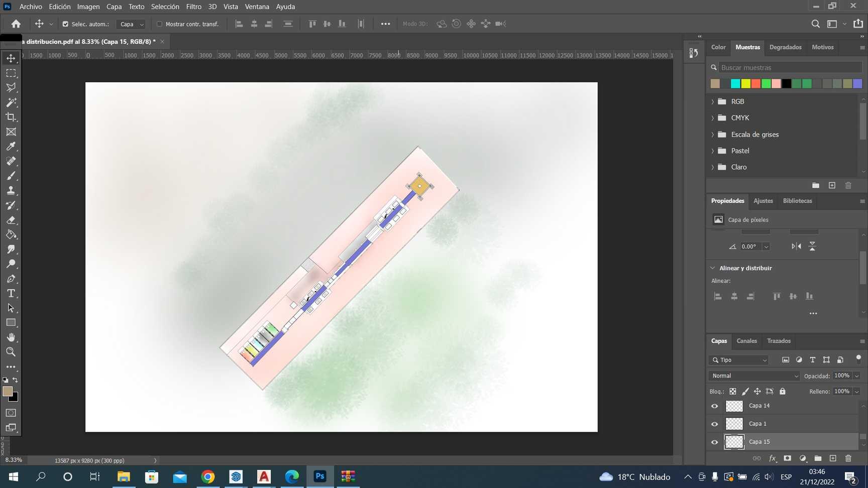The width and height of the screenshot is (868, 488).
Task: Expand the Claro swatch group
Action: (x=712, y=167)
